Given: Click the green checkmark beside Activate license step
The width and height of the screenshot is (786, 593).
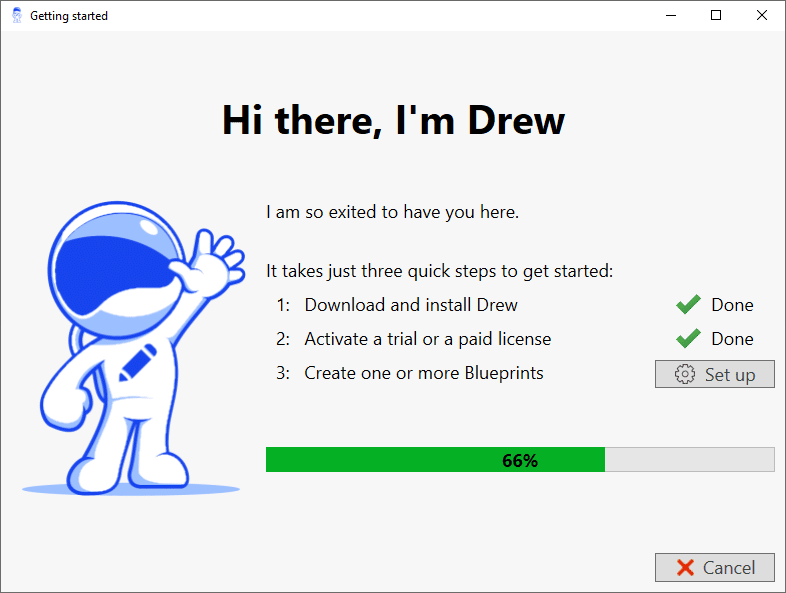Looking at the screenshot, I should pyautogui.click(x=688, y=339).
